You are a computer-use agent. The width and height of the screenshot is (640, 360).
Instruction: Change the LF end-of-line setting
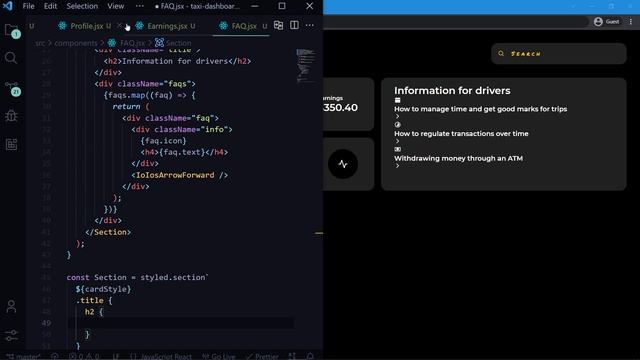116,356
